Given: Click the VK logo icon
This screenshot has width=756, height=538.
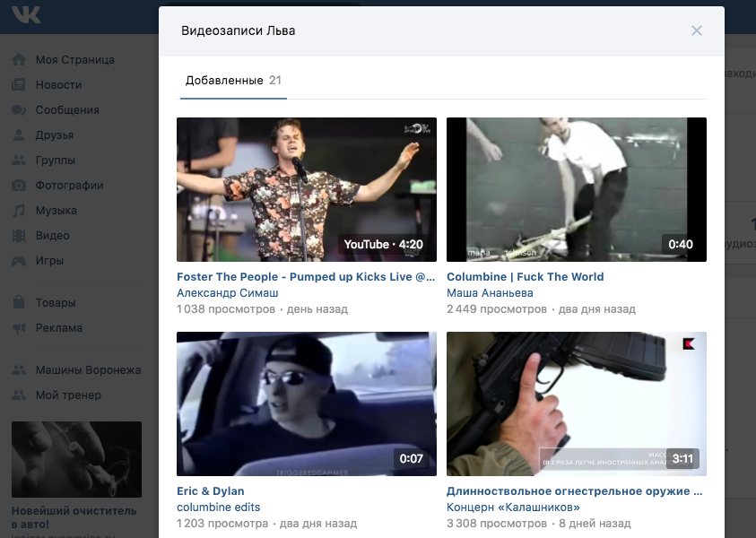Looking at the screenshot, I should [x=26, y=15].
